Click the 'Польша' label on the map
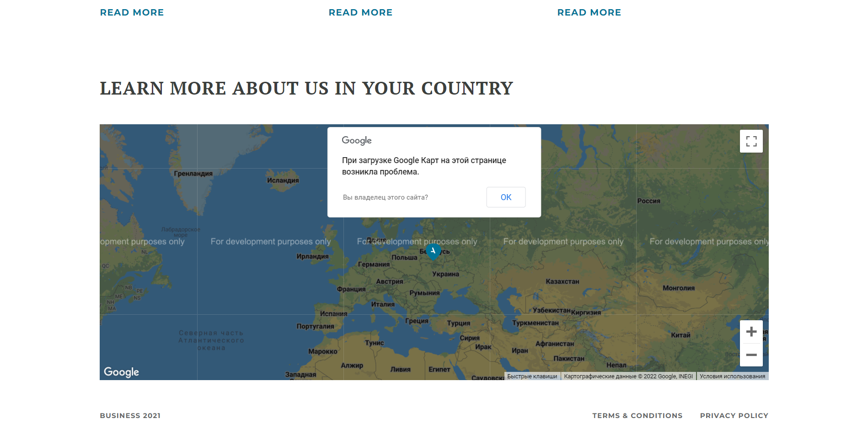 pyautogui.click(x=404, y=257)
